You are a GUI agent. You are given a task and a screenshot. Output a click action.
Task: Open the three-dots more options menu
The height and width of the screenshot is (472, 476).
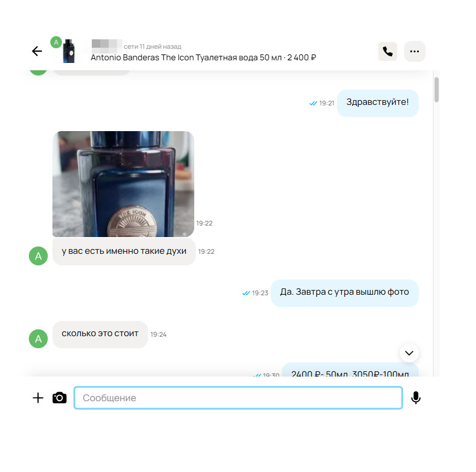click(x=414, y=51)
